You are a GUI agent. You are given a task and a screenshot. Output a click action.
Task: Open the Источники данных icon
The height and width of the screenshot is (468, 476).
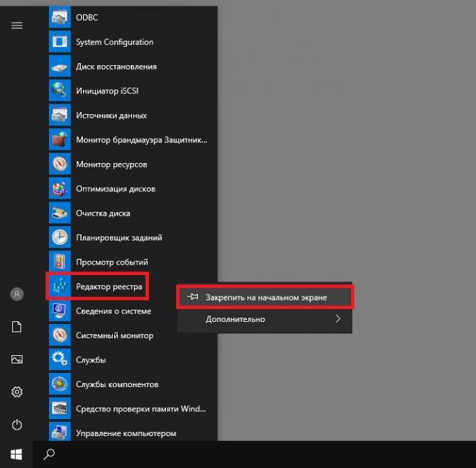pyautogui.click(x=60, y=115)
